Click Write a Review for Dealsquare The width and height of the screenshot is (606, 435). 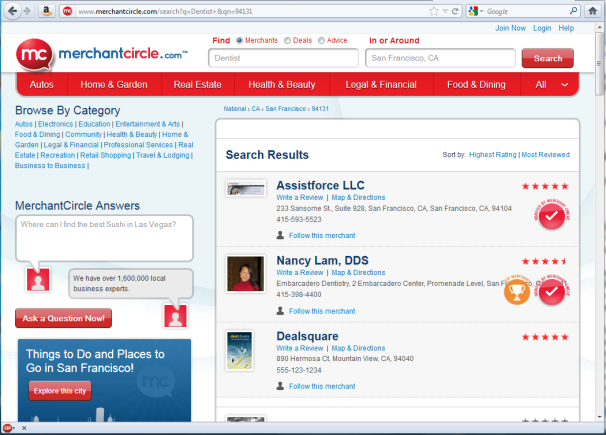(x=300, y=348)
